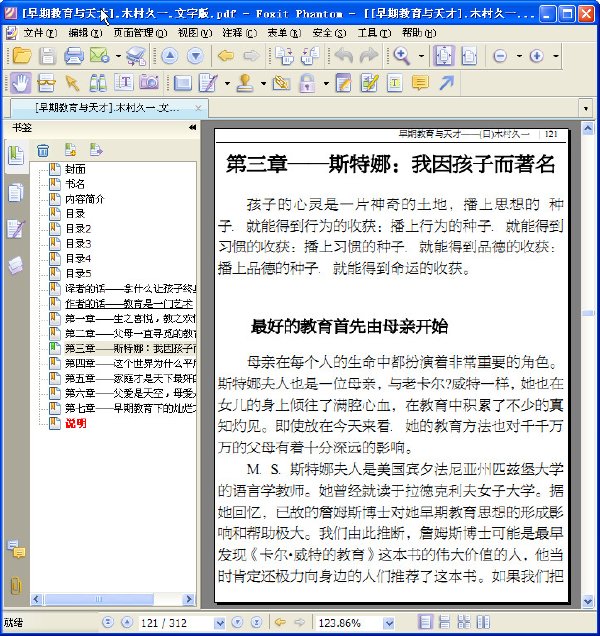Select the 封面 bookmark
The width and height of the screenshot is (600, 636).
pyautogui.click(x=75, y=169)
